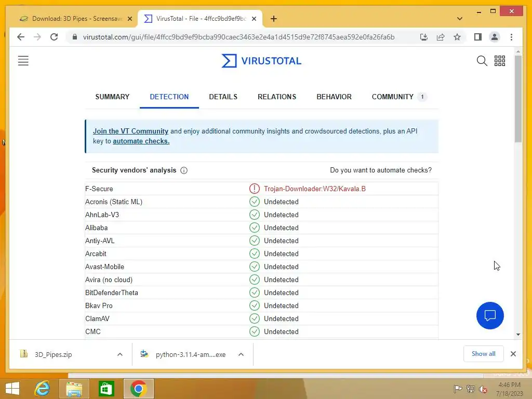
Task: Open File Explorer from the taskbar
Action: (x=74, y=389)
